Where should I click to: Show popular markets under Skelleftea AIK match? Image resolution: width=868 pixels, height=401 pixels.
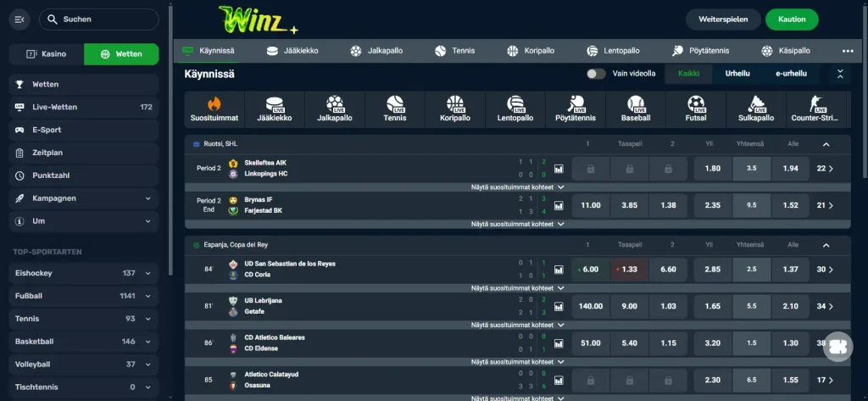(x=518, y=187)
